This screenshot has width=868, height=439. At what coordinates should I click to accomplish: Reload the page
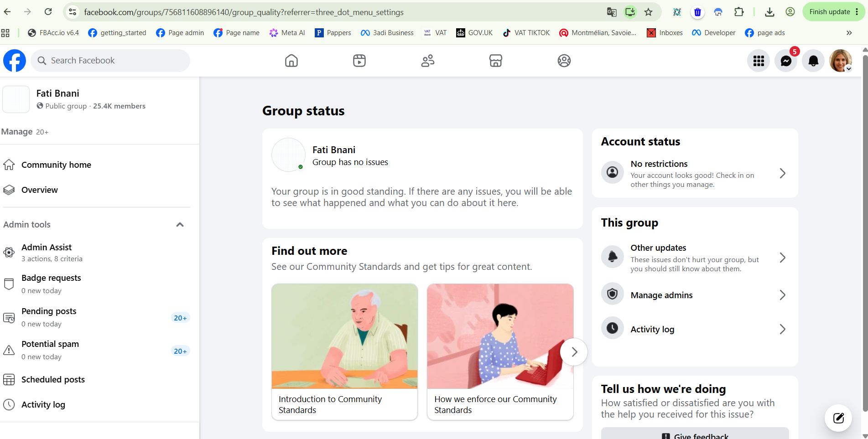pyautogui.click(x=48, y=12)
